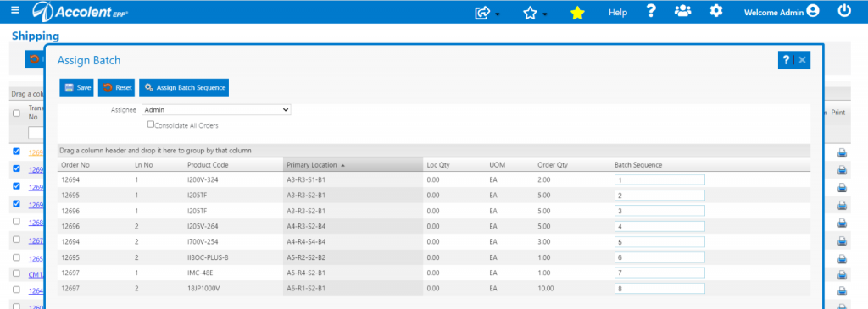Click the power logout icon
Viewport: 868px width, 309px height.
coord(843,10)
